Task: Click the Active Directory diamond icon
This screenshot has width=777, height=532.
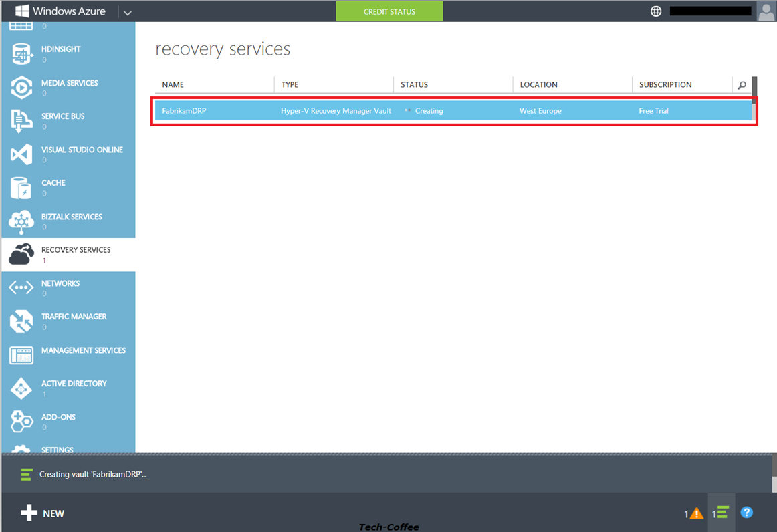Action: pyautogui.click(x=21, y=389)
